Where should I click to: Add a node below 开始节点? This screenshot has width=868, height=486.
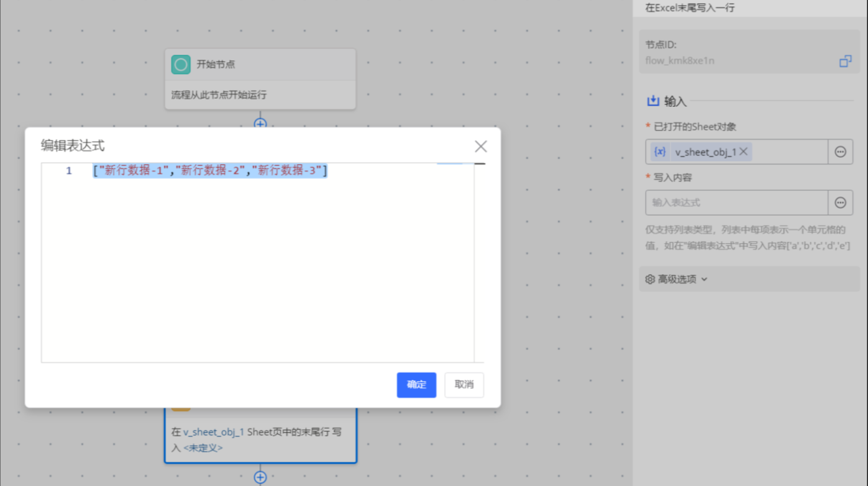pos(260,124)
